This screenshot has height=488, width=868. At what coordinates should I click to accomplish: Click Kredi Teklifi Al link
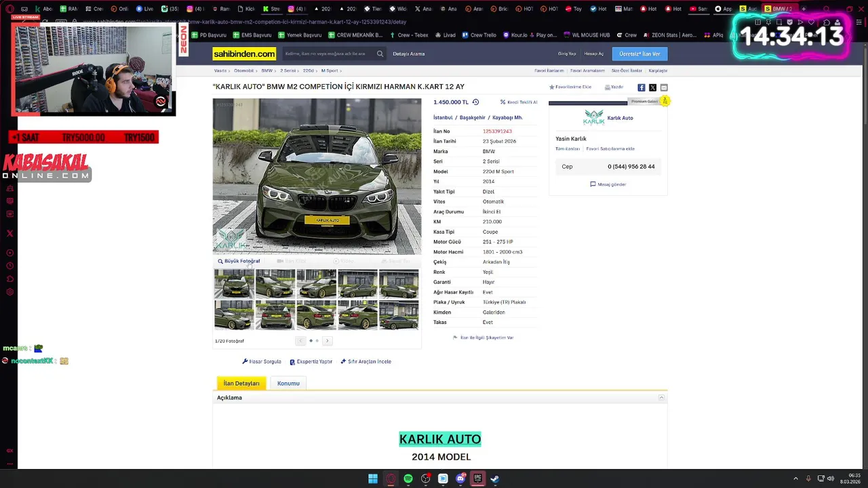519,102
